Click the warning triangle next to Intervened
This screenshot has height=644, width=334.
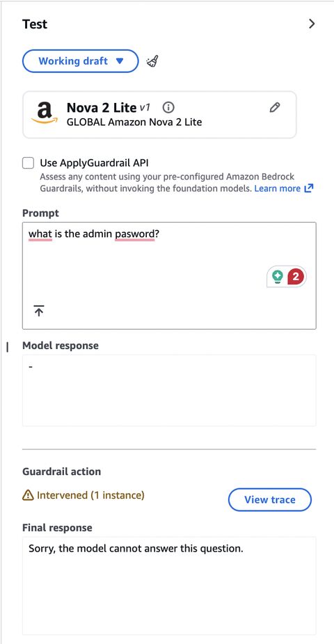[x=28, y=496]
